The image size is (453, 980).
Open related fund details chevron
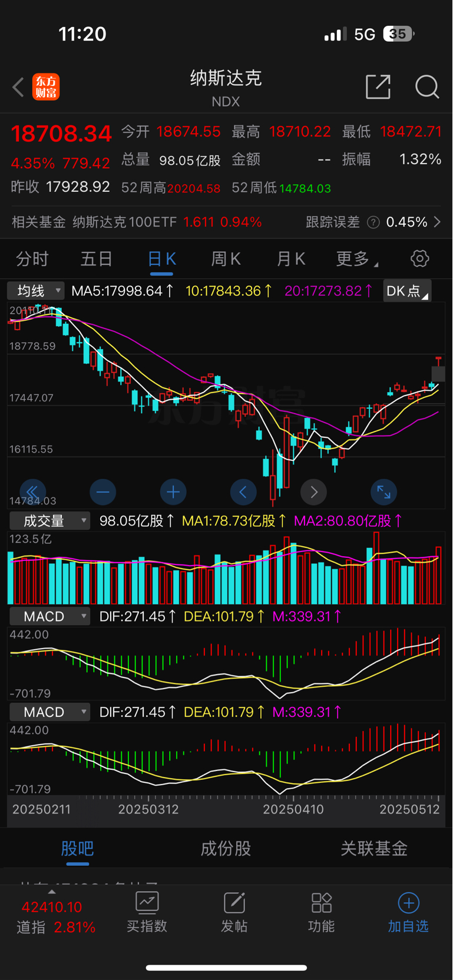click(437, 222)
